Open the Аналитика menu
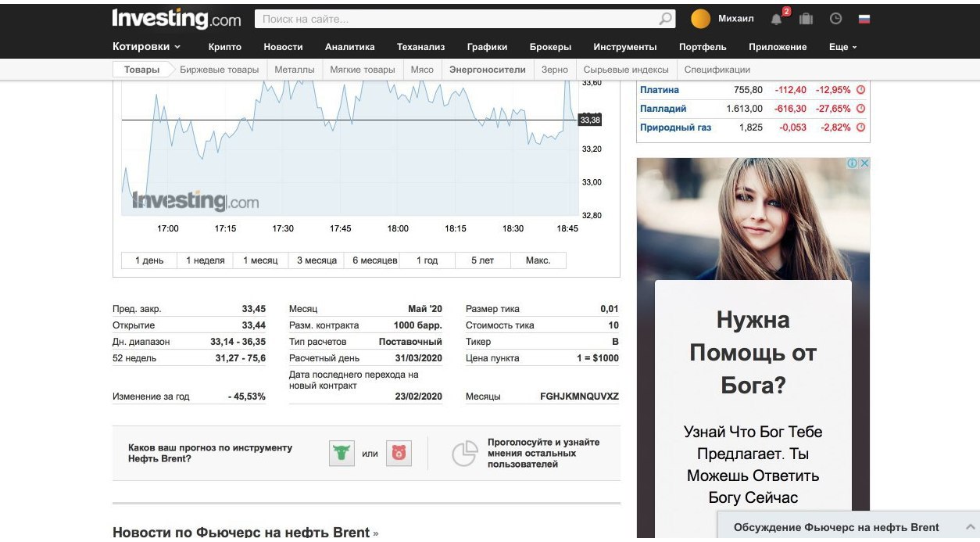The height and width of the screenshot is (542, 980). [x=350, y=47]
